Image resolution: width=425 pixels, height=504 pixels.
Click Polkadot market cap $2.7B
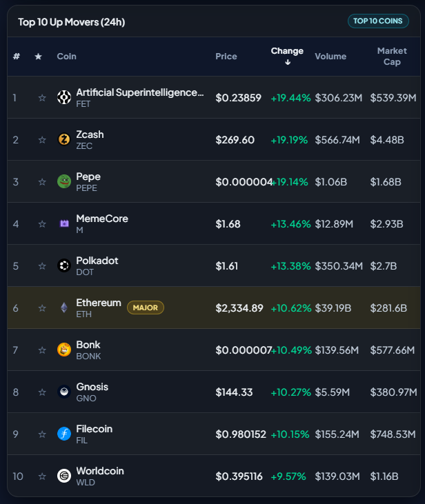[x=383, y=266]
